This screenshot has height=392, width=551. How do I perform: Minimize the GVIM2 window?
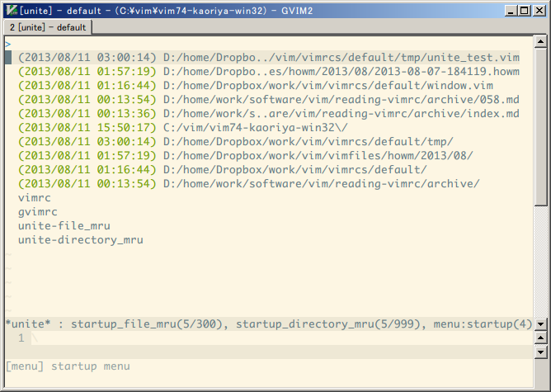pyautogui.click(x=511, y=11)
